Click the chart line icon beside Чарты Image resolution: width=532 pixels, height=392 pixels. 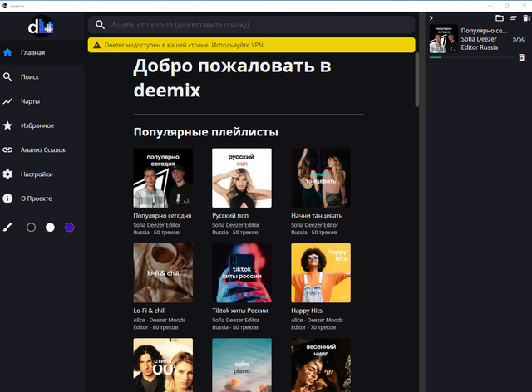click(7, 101)
